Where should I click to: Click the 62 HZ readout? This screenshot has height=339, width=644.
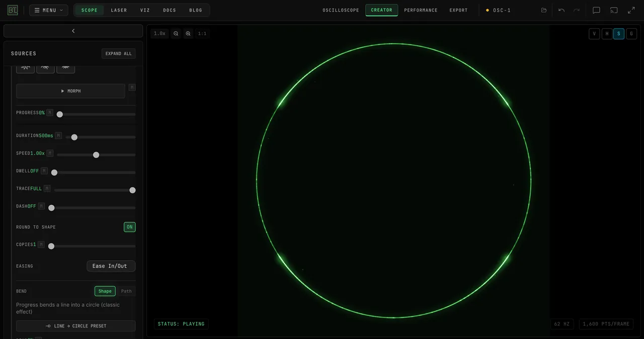coord(562,324)
